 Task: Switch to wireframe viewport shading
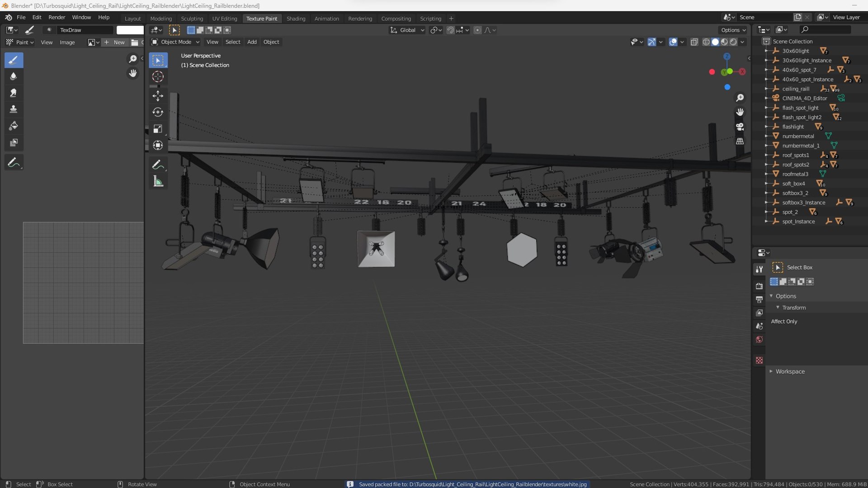point(706,42)
